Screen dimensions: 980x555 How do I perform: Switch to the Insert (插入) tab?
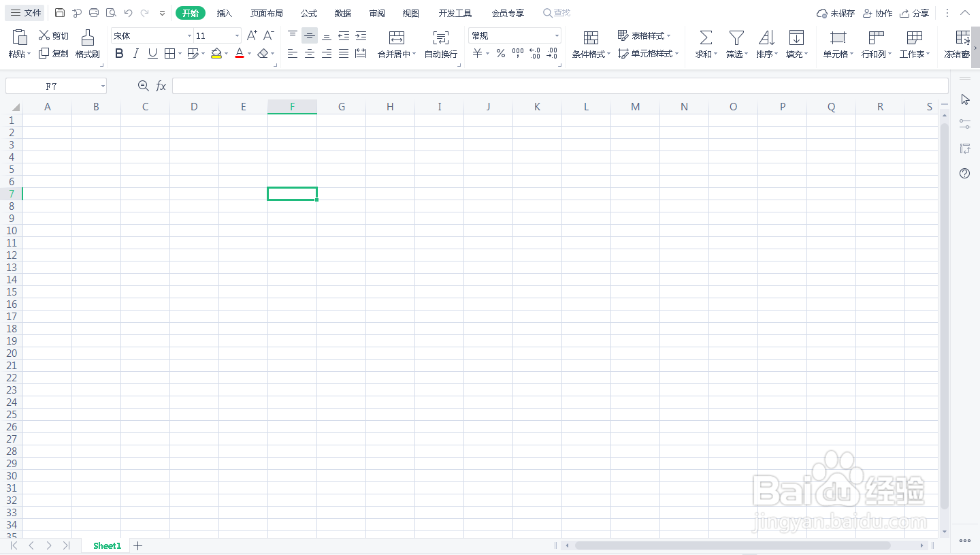[225, 13]
